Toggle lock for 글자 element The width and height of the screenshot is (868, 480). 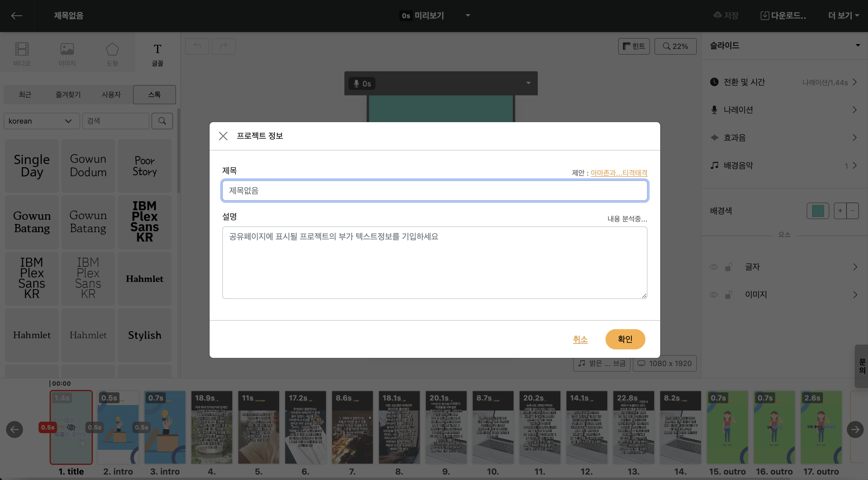pos(728,267)
